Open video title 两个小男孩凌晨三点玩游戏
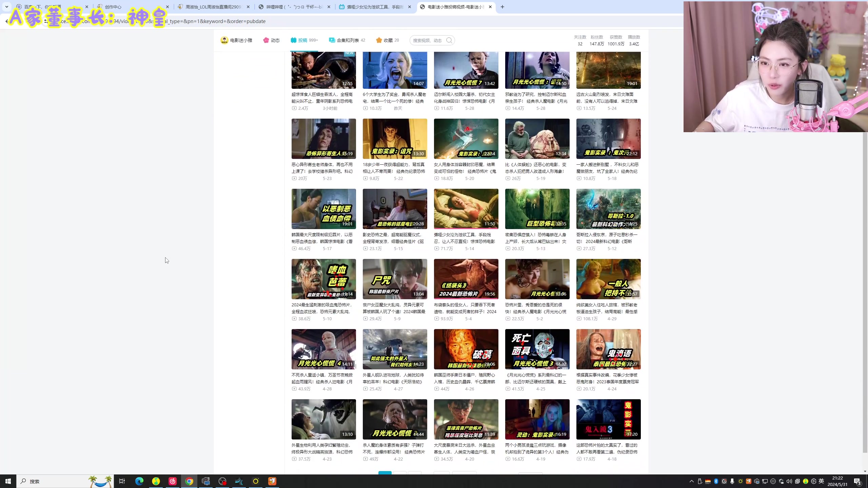The image size is (868, 488). click(537, 448)
